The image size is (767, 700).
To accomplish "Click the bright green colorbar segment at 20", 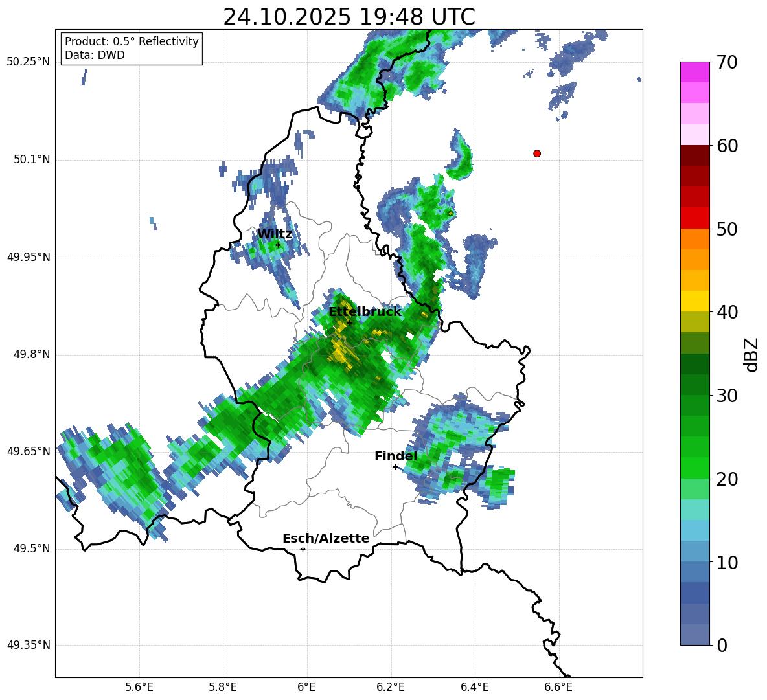I will (x=694, y=468).
